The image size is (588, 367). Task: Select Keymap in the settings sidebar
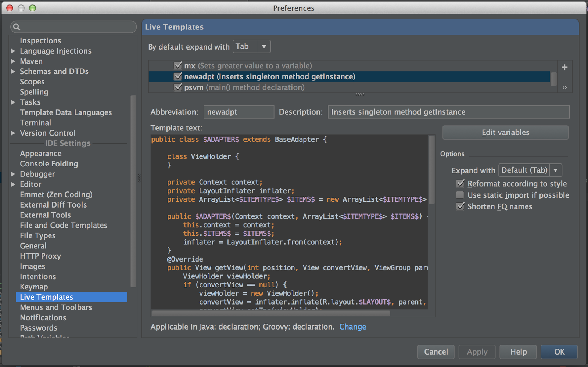click(x=33, y=287)
